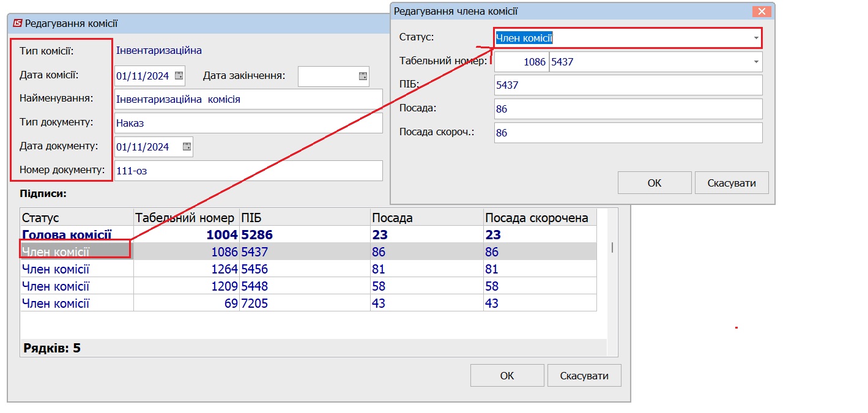Sort by the Посада column header
Screen dimensions: 868x413
coord(427,217)
